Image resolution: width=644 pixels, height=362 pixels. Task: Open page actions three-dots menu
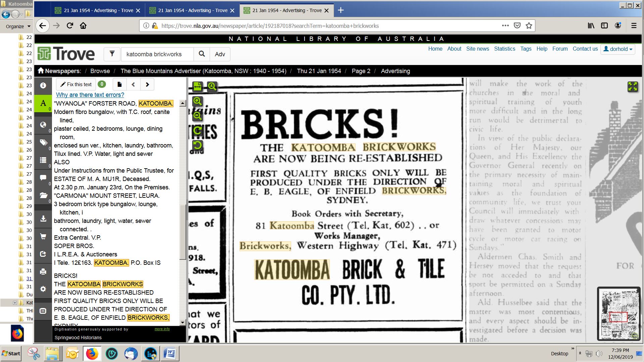click(x=505, y=26)
